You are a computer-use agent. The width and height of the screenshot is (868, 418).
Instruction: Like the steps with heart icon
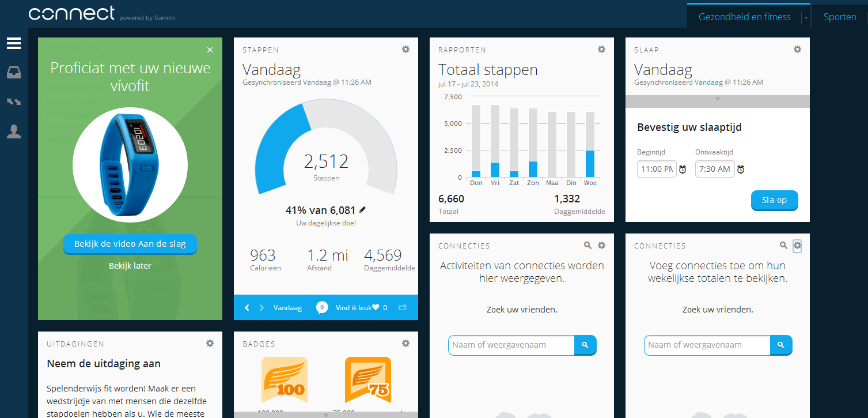tap(376, 308)
